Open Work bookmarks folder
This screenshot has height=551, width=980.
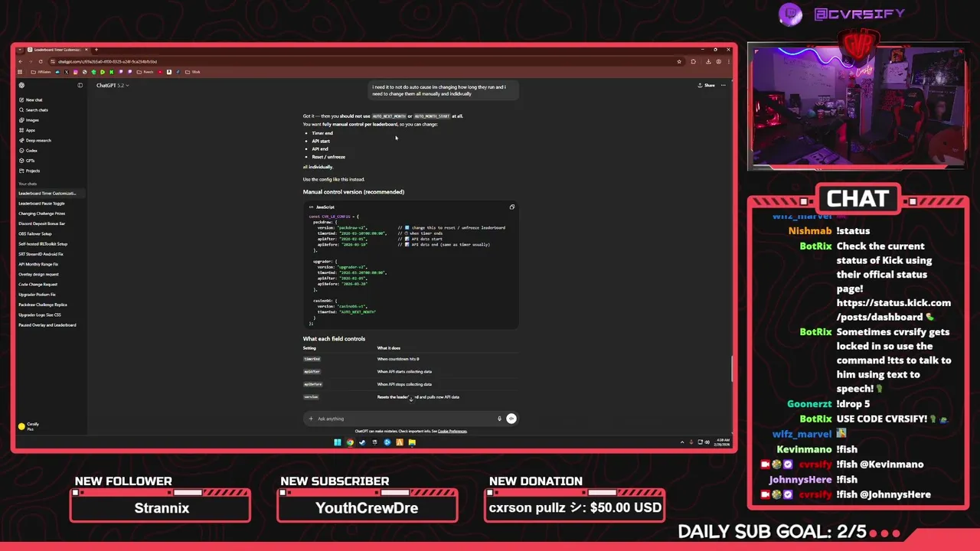point(192,72)
